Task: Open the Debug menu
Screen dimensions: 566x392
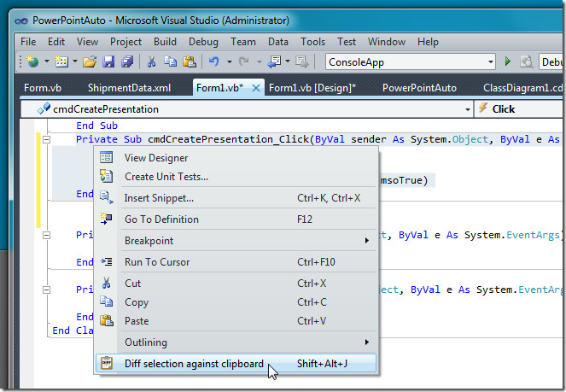Action: click(x=203, y=42)
